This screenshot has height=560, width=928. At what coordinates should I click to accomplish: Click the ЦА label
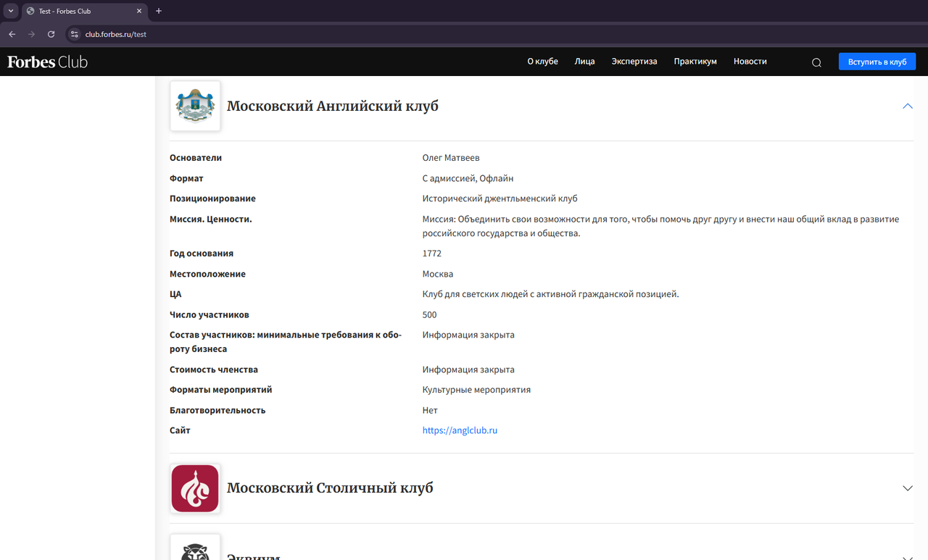pos(175,294)
